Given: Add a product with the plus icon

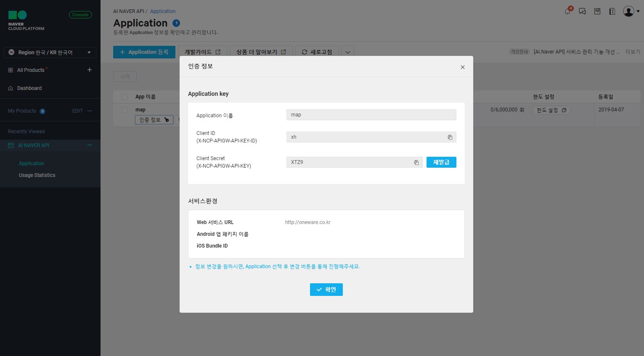Looking at the screenshot, I should coord(90,70).
